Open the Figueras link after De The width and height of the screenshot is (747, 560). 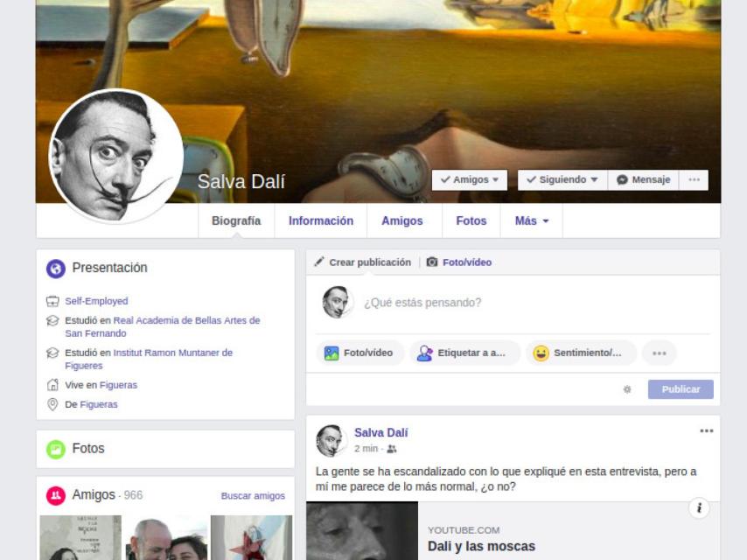point(99,404)
